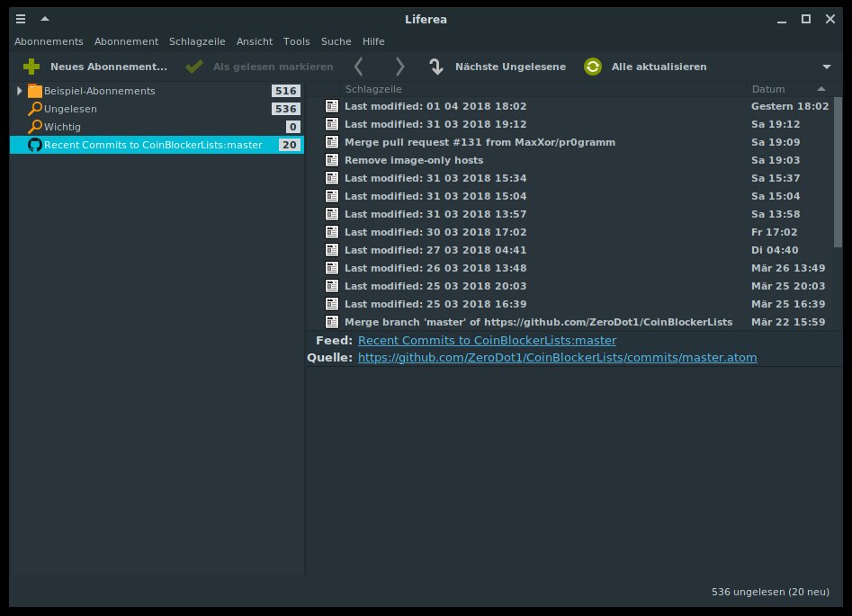
Task: Click the Beispiel-Abonnements folder icon
Action: (x=35, y=91)
